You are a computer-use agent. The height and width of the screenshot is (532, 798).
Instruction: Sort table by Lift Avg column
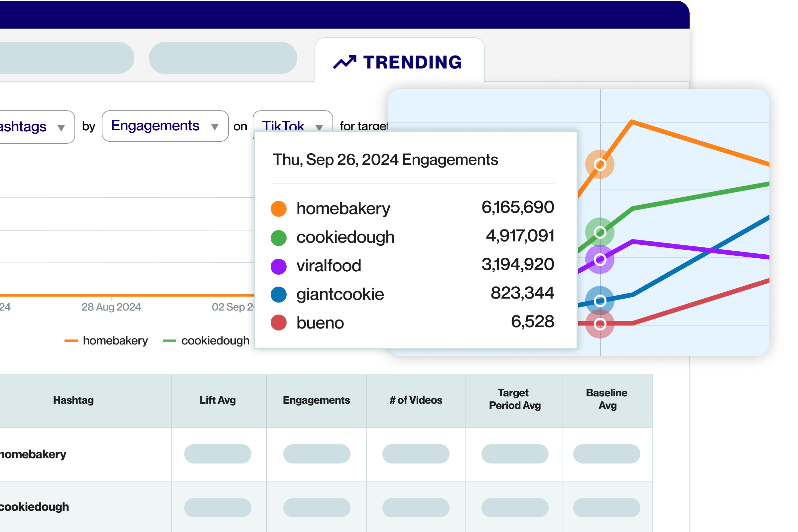click(218, 400)
